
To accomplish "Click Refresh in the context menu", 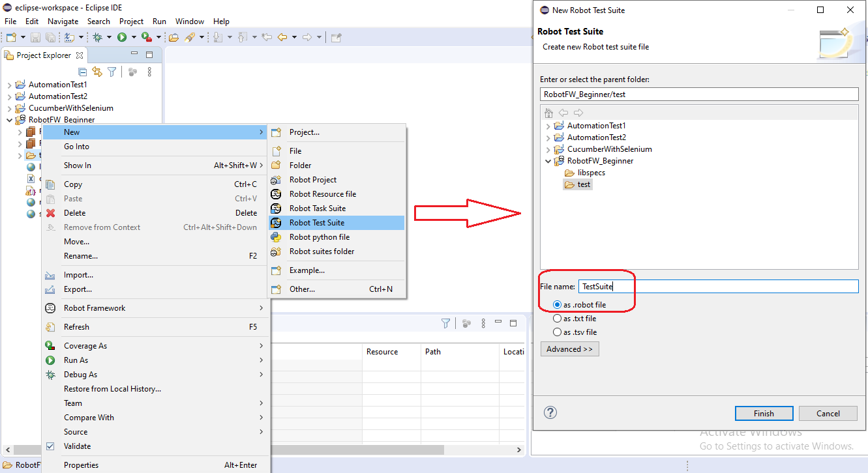I will (x=156, y=327).
